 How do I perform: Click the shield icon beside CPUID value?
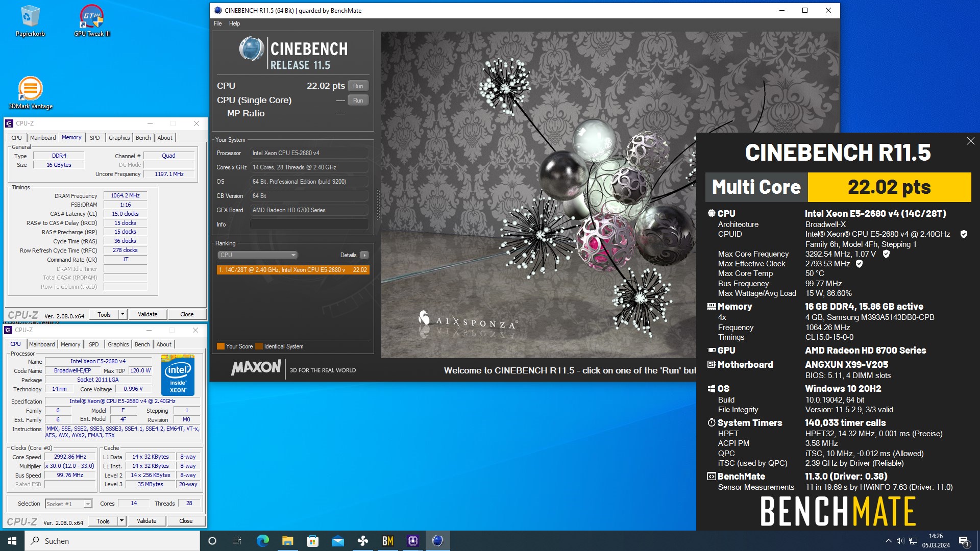964,234
